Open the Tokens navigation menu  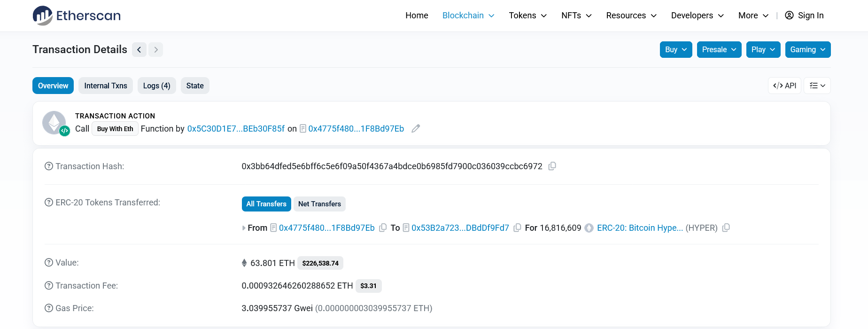click(x=527, y=16)
